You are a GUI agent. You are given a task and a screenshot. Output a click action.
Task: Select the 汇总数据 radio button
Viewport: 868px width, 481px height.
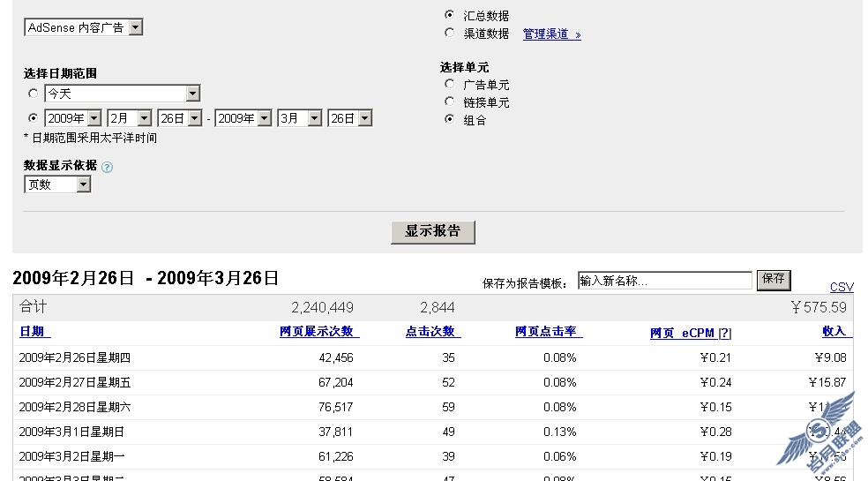pos(449,15)
